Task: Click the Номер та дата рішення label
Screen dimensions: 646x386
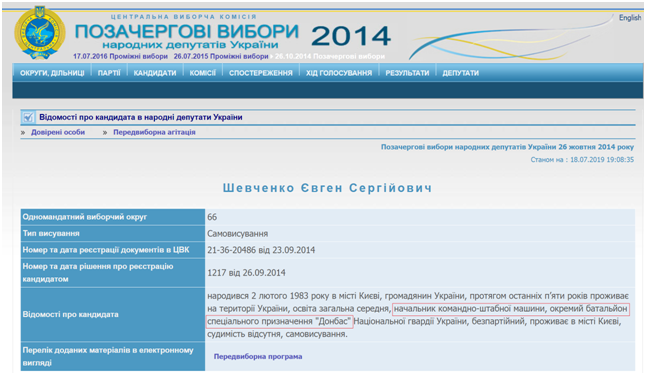Action: pos(98,273)
